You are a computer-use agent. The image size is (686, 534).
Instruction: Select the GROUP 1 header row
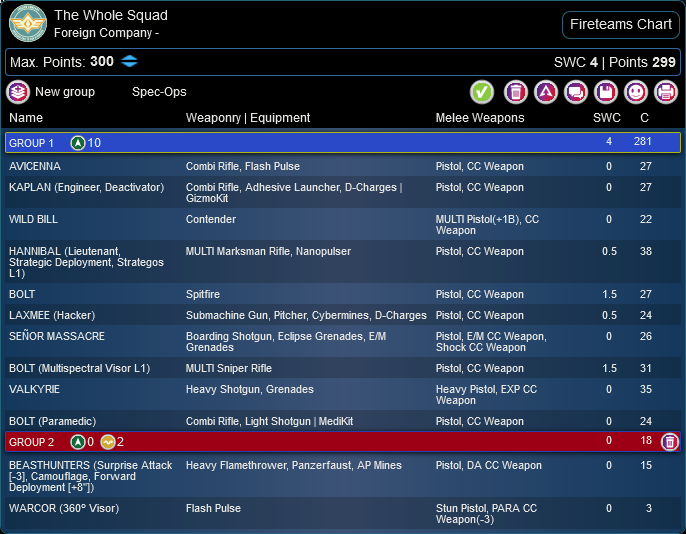pos(343,143)
